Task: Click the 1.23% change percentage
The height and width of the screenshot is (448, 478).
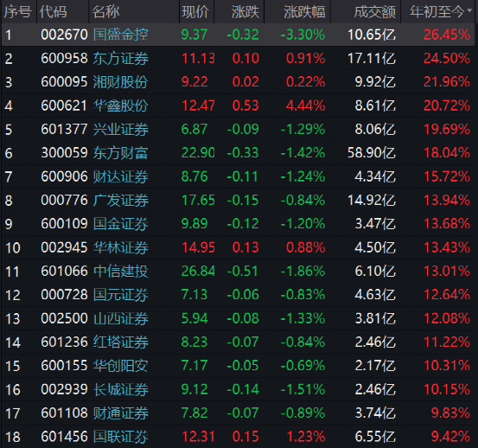Action: point(306,437)
